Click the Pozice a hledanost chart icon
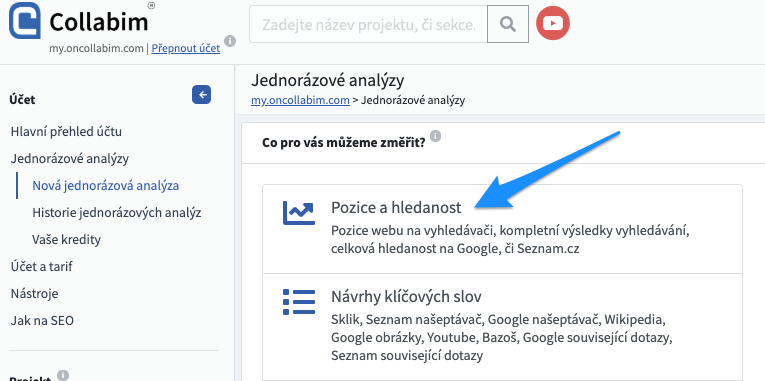 pos(299,213)
